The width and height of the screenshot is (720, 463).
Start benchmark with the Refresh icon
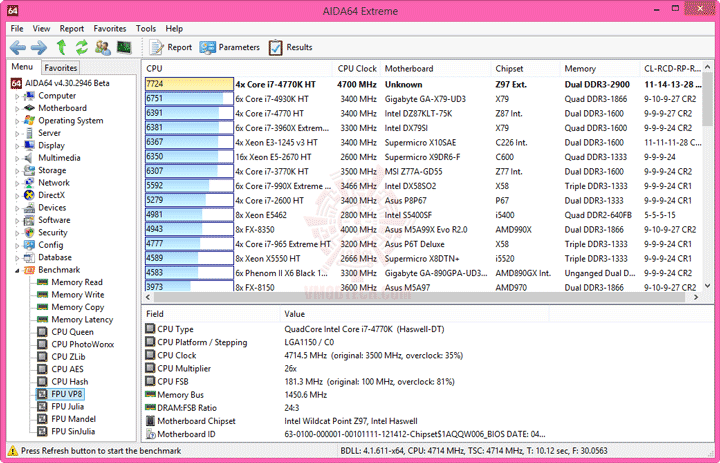82,47
